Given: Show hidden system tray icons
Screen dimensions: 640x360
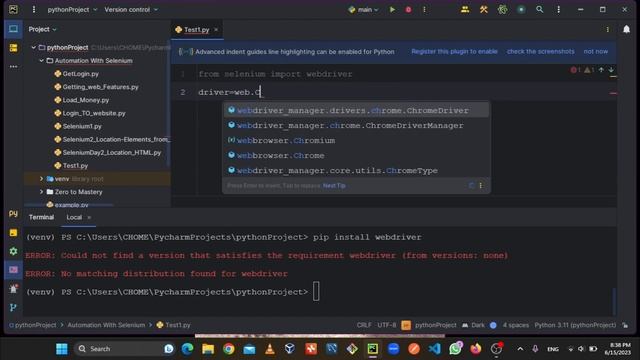Looking at the screenshot, I should tap(520, 349).
